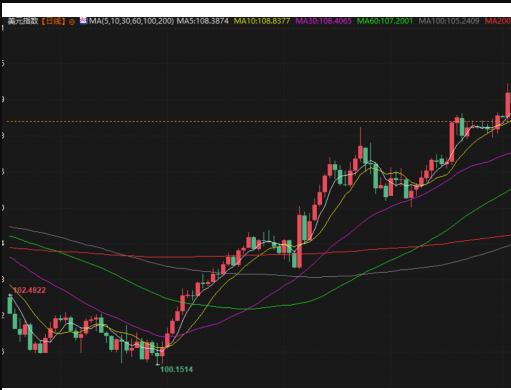Select the MA5:108.3874 legend label
This screenshot has height=390, width=511.
(x=202, y=21)
